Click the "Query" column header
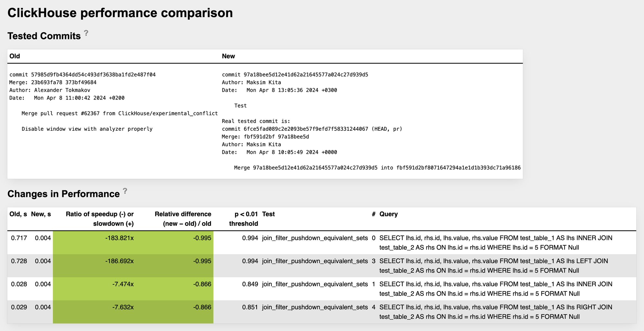This screenshot has width=644, height=331. (388, 214)
